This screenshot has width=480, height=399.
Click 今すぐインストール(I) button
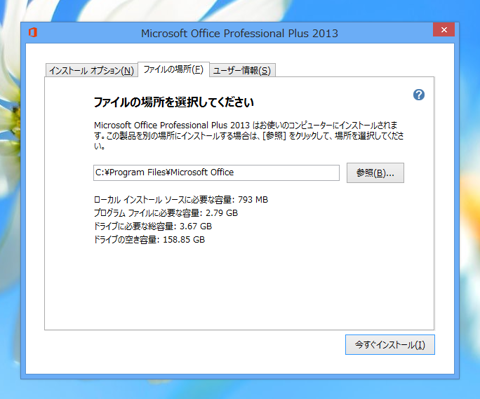click(x=390, y=345)
